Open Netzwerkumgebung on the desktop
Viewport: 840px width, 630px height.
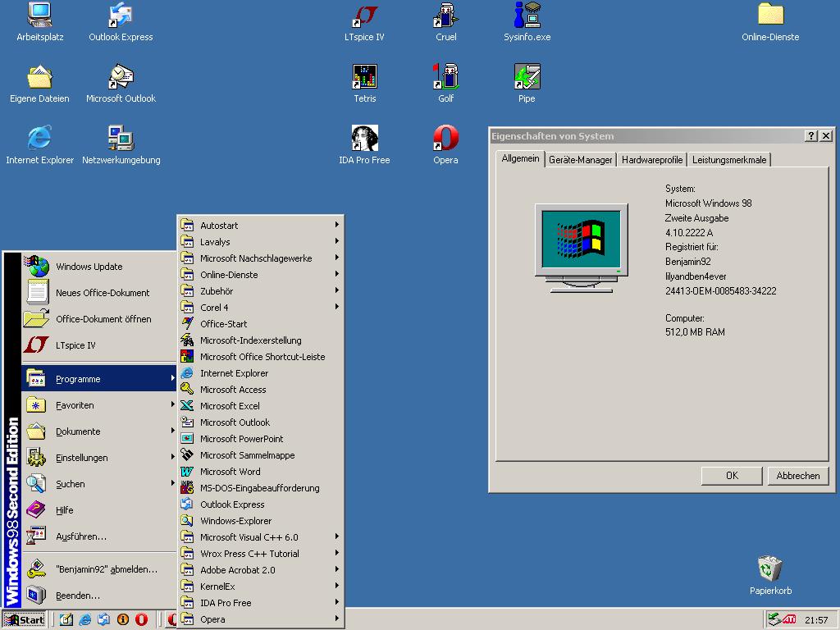(x=121, y=139)
